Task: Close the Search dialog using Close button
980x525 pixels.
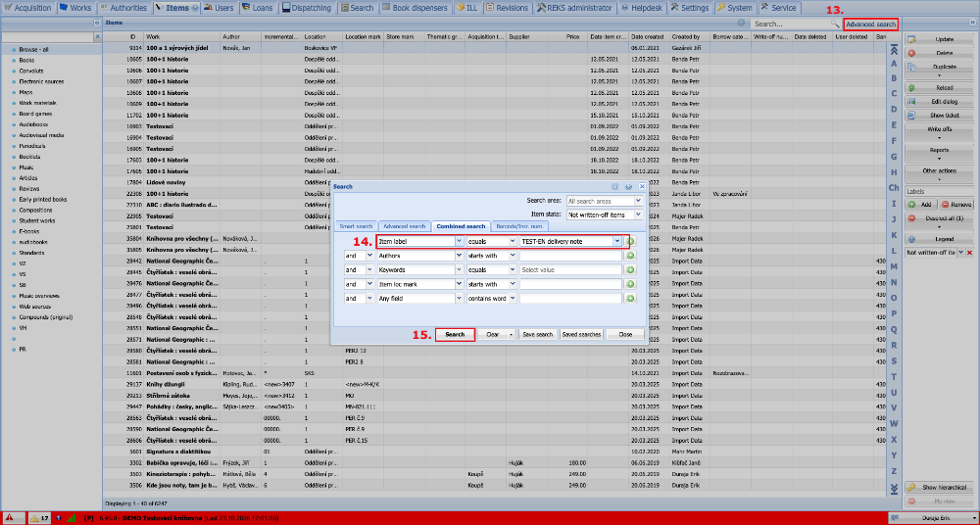Action: pyautogui.click(x=625, y=334)
